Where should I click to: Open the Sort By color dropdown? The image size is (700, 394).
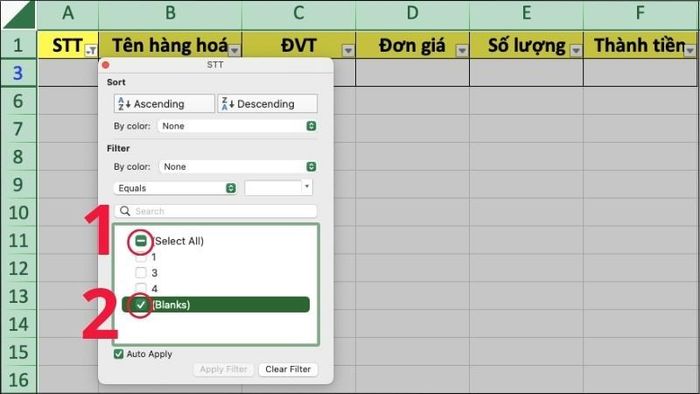238,126
